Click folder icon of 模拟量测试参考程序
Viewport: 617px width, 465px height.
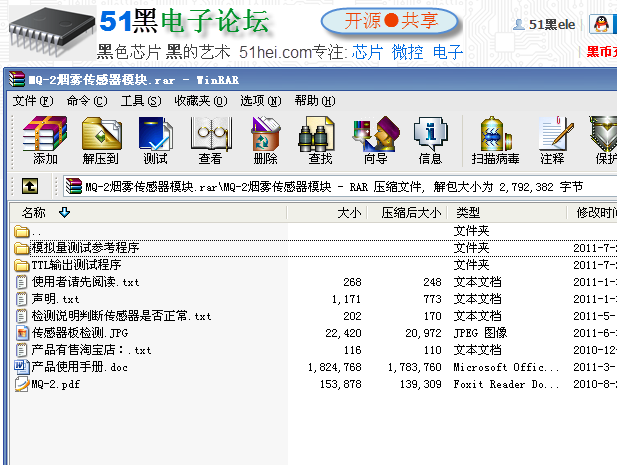tap(22, 248)
